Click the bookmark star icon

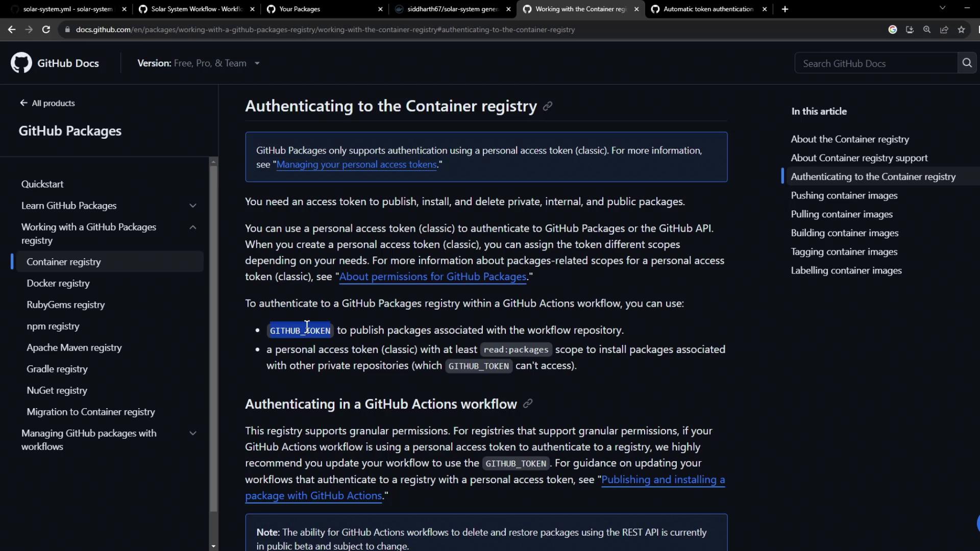[x=962, y=30]
